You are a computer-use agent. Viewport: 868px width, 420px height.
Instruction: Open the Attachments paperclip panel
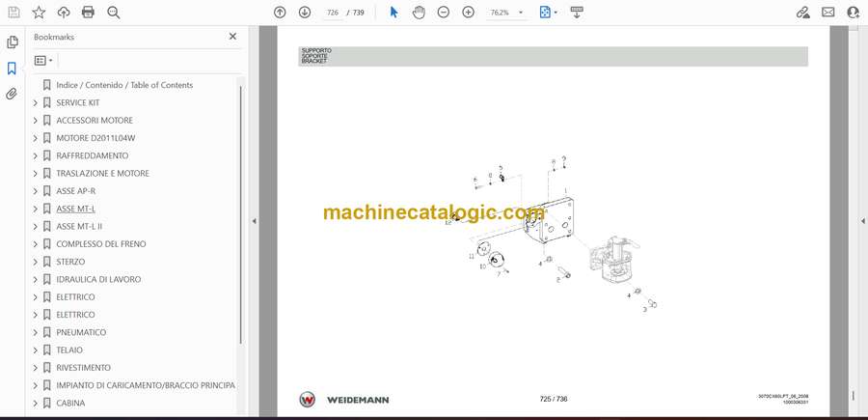(x=12, y=94)
